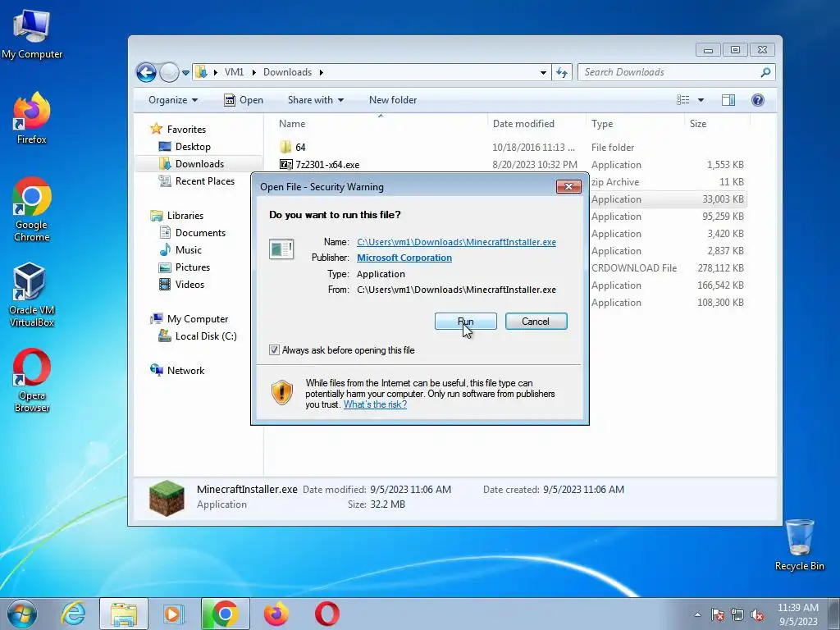
Task: Click New folder in toolbar
Action: tap(393, 100)
